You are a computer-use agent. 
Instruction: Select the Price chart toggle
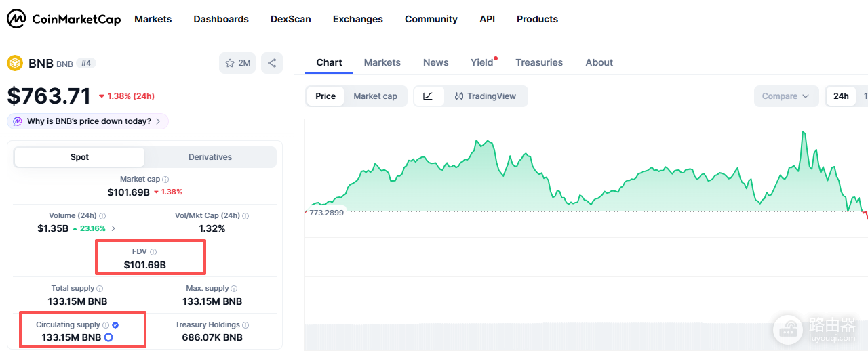click(x=325, y=96)
